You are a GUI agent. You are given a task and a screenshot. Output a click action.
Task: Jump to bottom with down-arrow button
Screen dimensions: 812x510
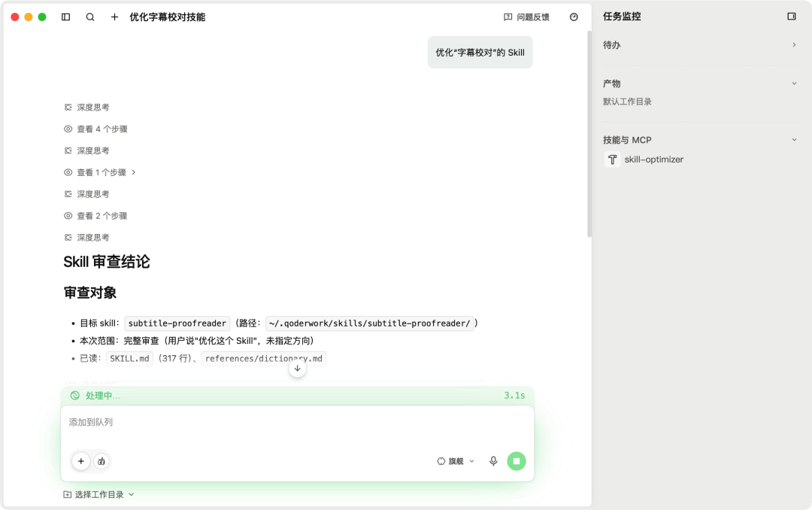pos(297,369)
